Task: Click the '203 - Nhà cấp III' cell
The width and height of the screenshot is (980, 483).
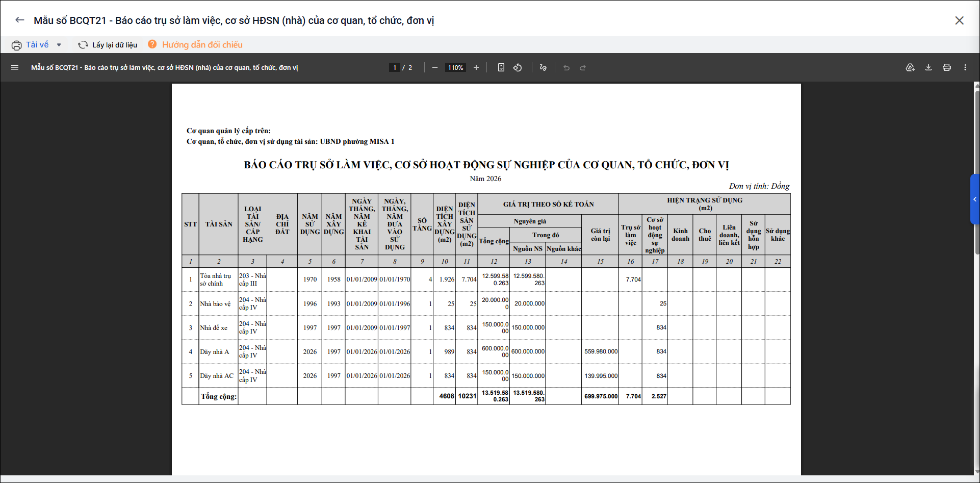Action: pyautogui.click(x=252, y=279)
